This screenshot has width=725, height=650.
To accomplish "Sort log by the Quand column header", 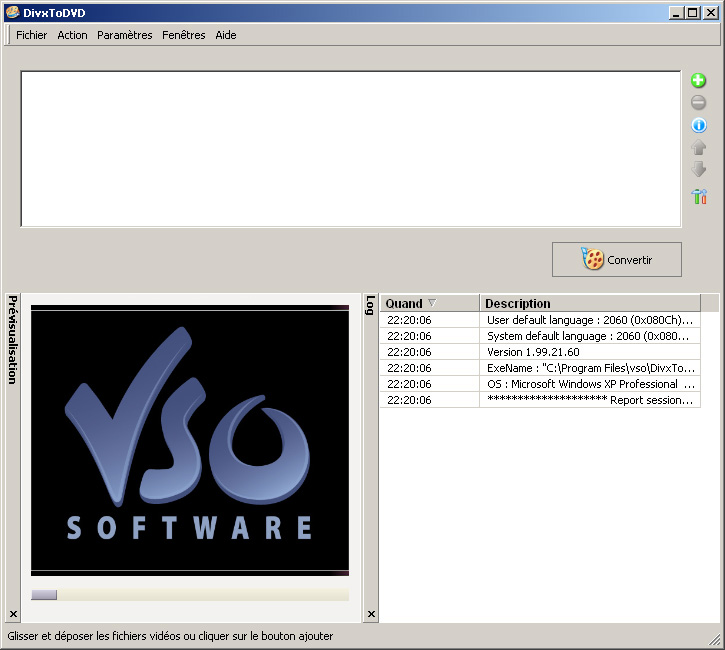I will (430, 303).
